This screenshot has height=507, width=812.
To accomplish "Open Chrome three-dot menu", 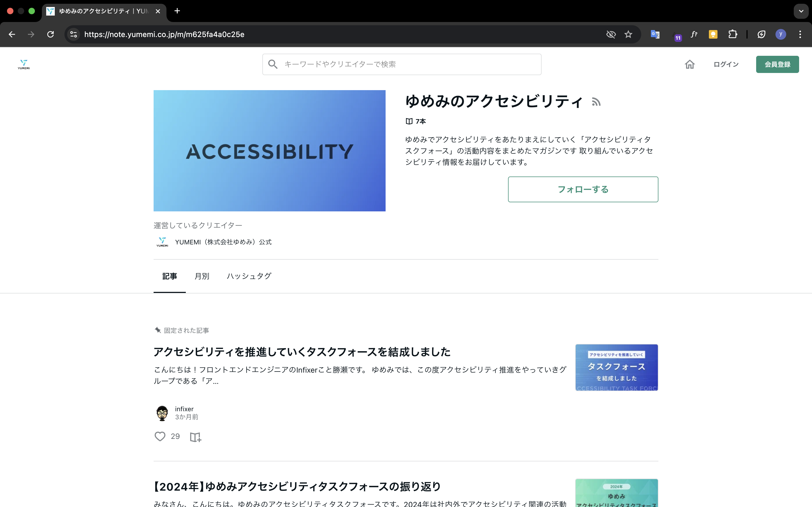I will tap(800, 34).
